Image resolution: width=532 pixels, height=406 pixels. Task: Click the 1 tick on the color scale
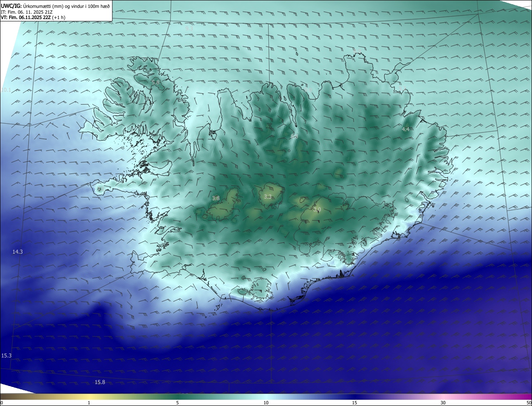click(89, 403)
